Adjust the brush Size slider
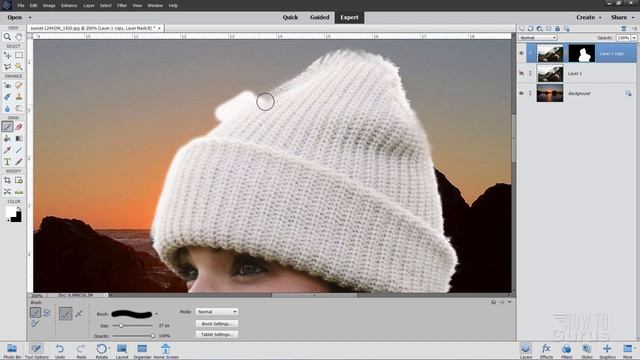This screenshot has width=640, height=360. click(121, 325)
